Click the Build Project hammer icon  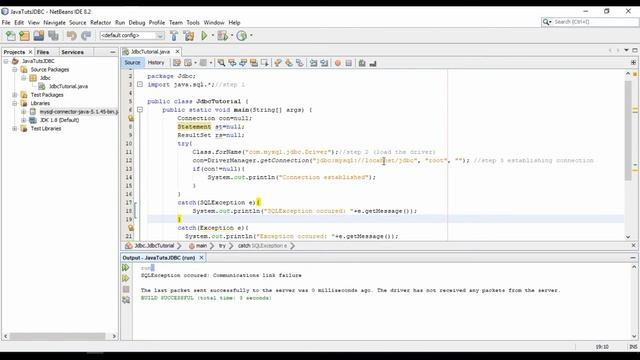(174, 36)
